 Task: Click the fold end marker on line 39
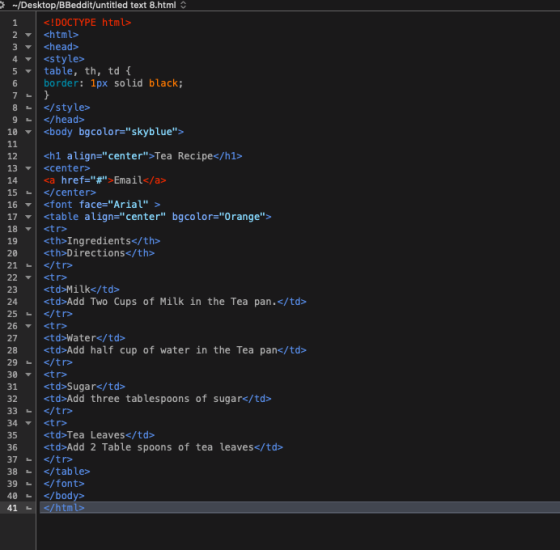pyautogui.click(x=29, y=484)
